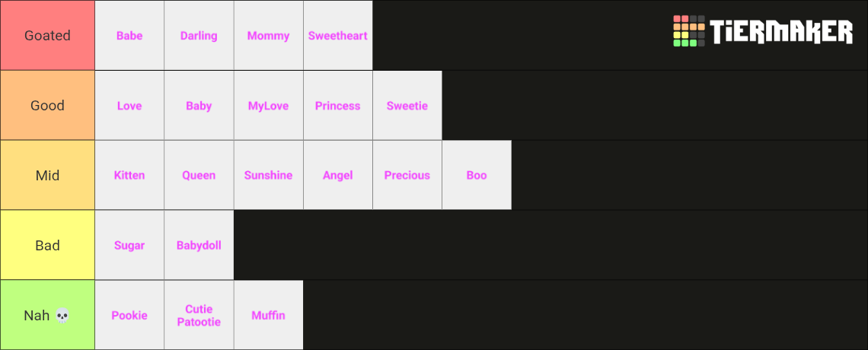
Task: Select the Muffin tile
Action: [x=269, y=315]
